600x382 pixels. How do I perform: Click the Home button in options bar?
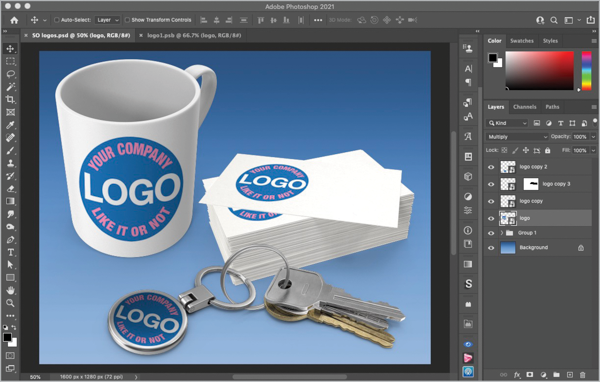(x=14, y=20)
